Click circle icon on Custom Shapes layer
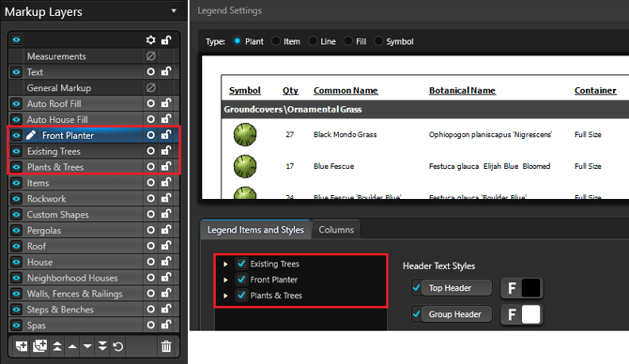Screen dimensions: 629x364 click(150, 215)
